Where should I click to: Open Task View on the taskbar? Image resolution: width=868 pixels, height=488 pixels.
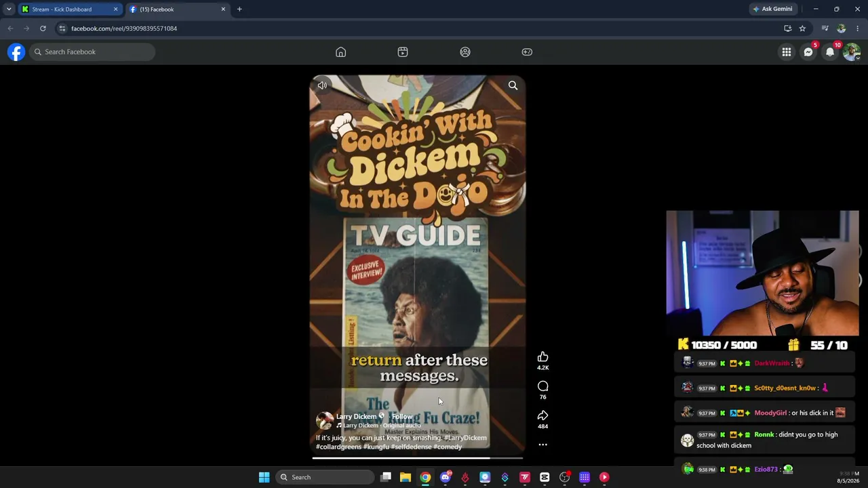pyautogui.click(x=386, y=477)
